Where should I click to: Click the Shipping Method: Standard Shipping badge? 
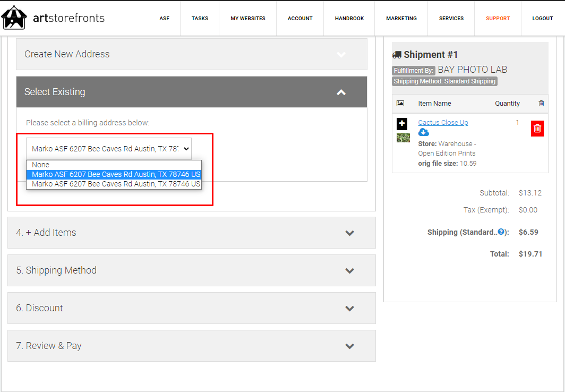point(444,81)
